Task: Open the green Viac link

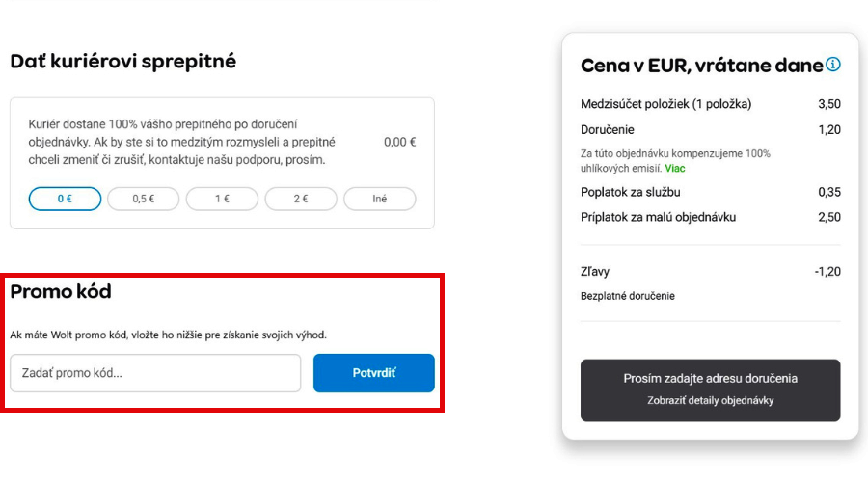Action: click(x=675, y=169)
